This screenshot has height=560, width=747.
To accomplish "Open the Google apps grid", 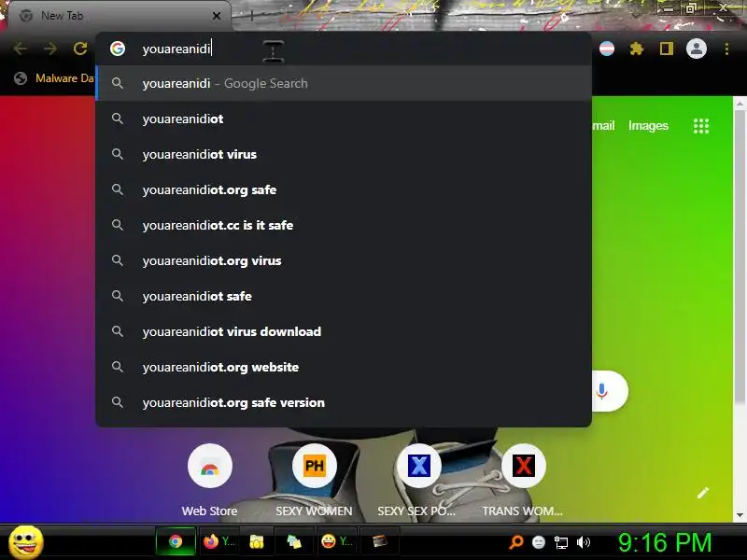I will tap(701, 126).
